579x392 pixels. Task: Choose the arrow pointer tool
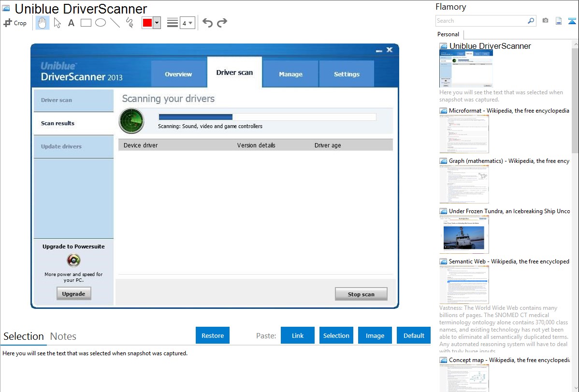click(57, 23)
